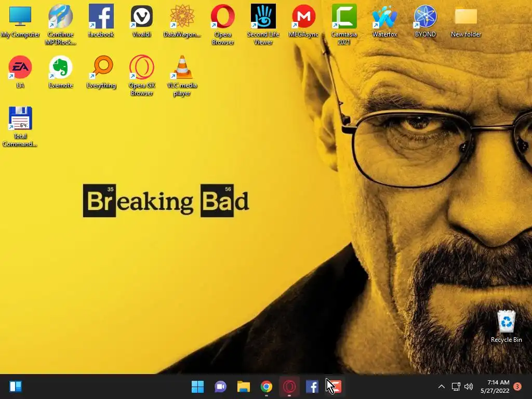Select the Camtasia 2021 desktop shortcut
532x399 pixels.
[344, 24]
